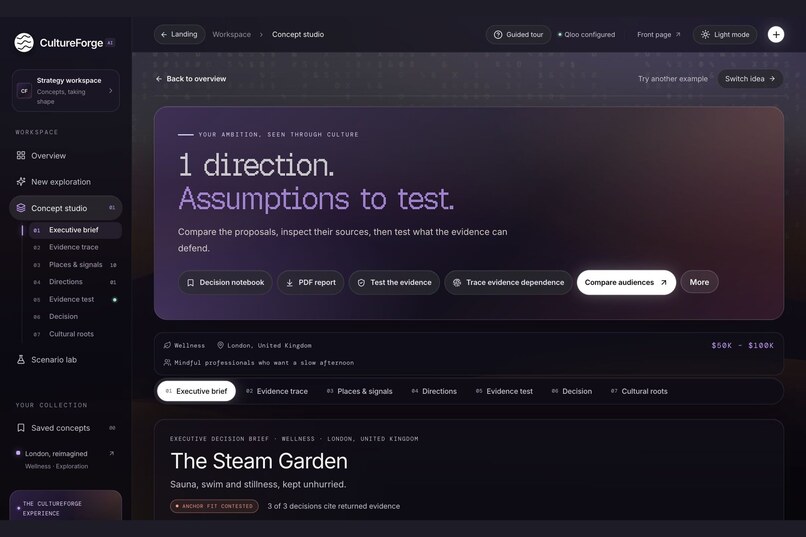Viewport: 806px width, 537px height.
Task: Click Compare audiences button
Action: pos(626,282)
